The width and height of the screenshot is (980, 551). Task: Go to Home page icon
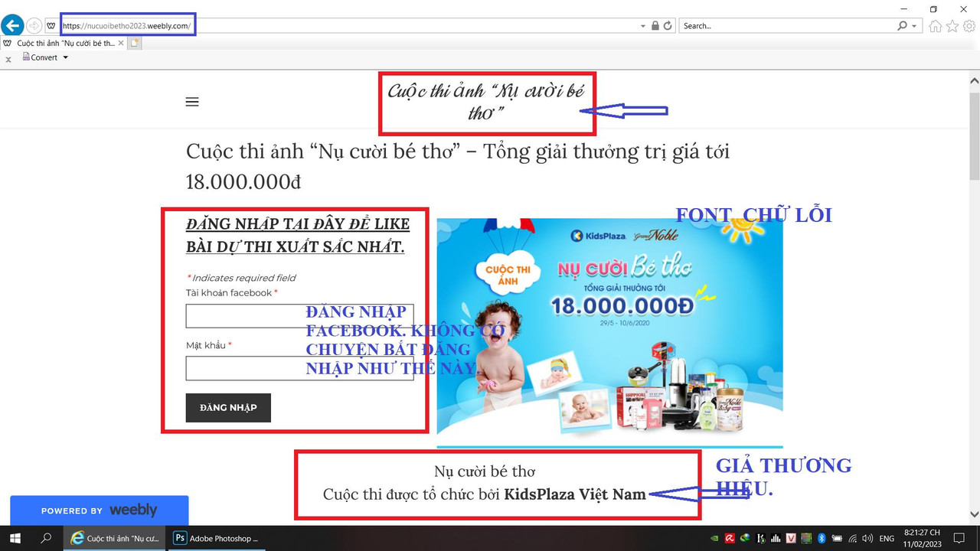936,26
